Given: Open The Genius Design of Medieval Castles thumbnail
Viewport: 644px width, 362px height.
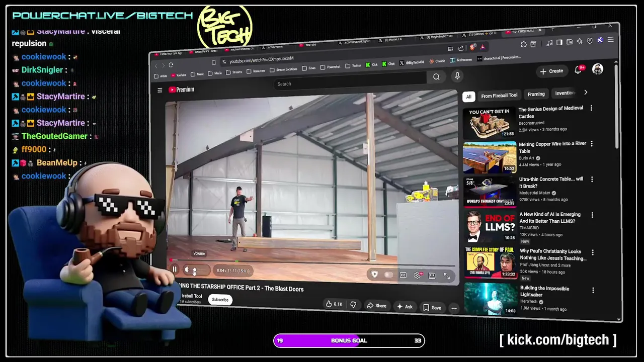Looking at the screenshot, I should click(489, 123).
